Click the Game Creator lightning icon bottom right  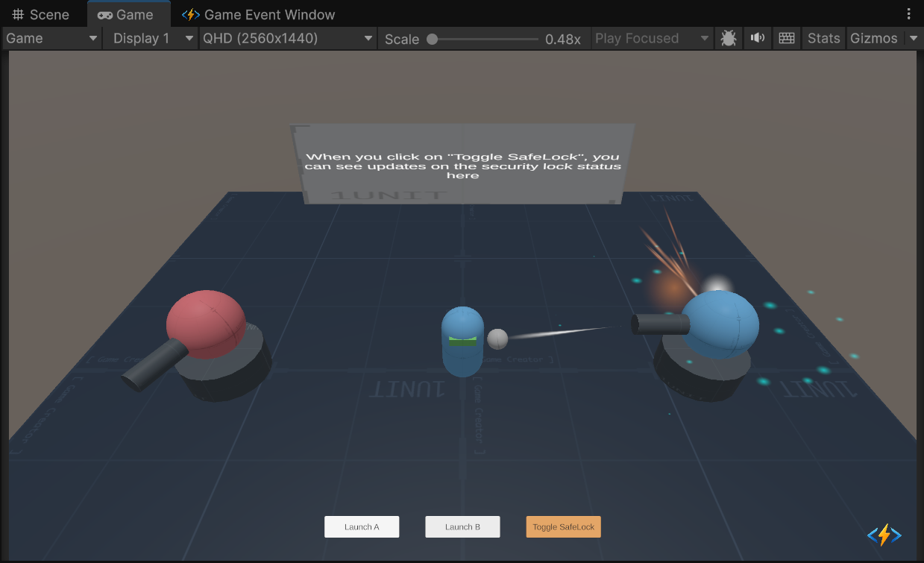tap(883, 535)
